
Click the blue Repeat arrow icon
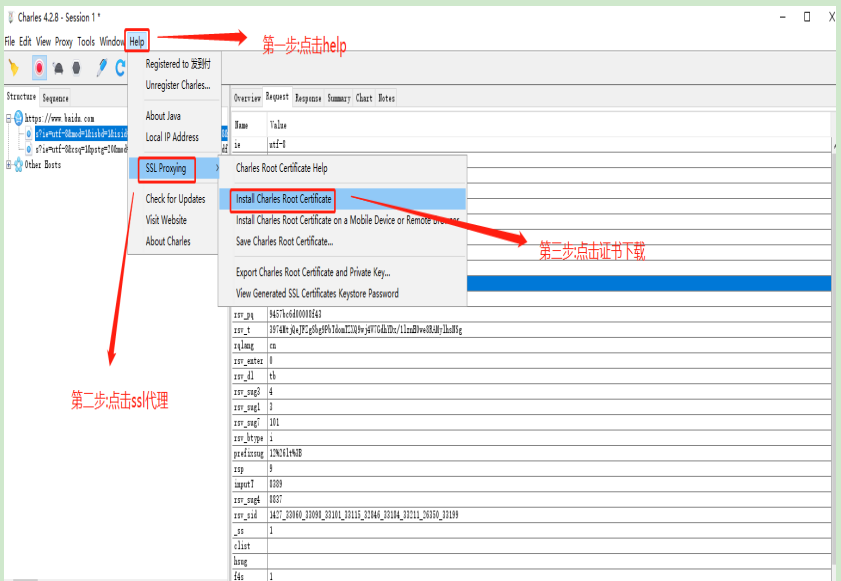121,68
